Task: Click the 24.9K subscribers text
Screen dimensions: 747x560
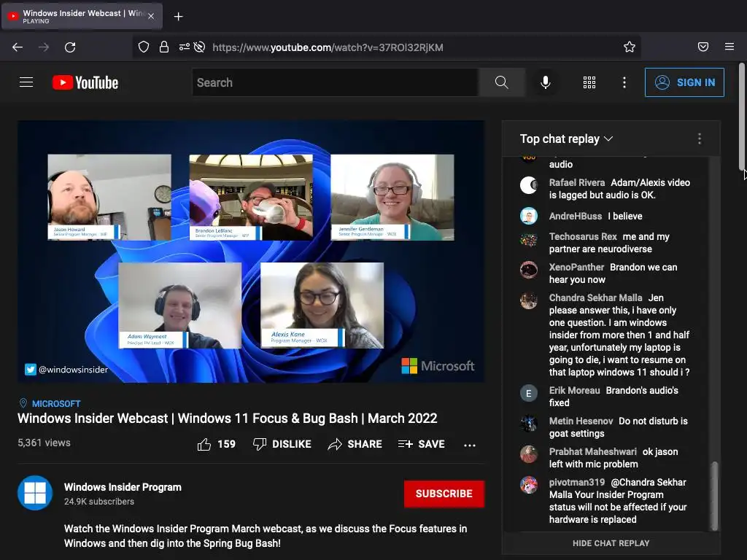Action: 99,502
